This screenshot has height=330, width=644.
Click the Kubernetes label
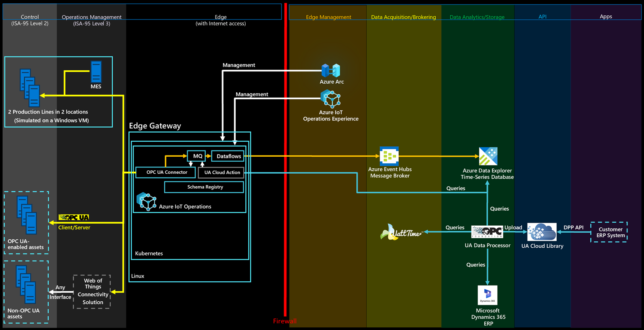[x=149, y=253]
